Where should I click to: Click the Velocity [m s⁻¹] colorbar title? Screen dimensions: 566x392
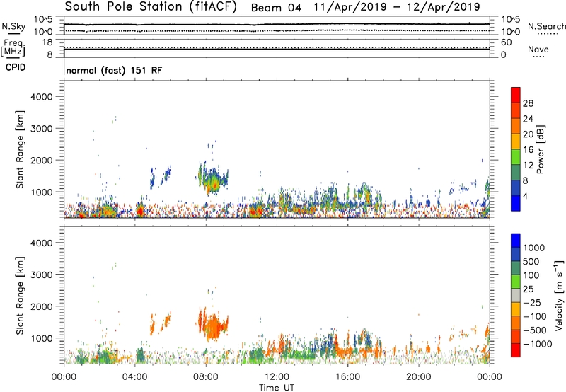[559, 295]
